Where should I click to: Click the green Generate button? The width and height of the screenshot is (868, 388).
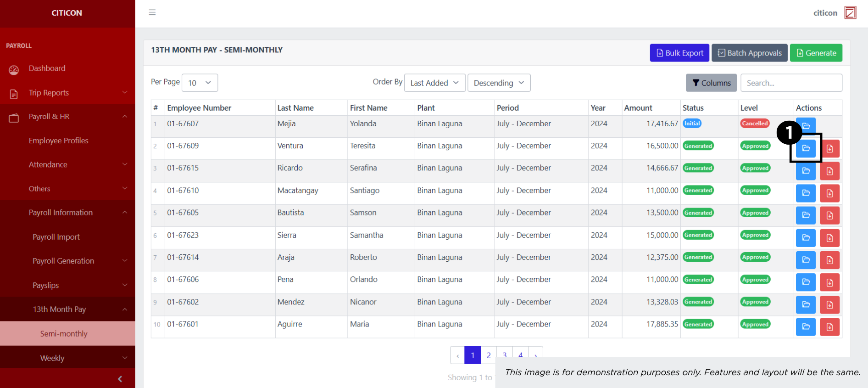point(816,53)
